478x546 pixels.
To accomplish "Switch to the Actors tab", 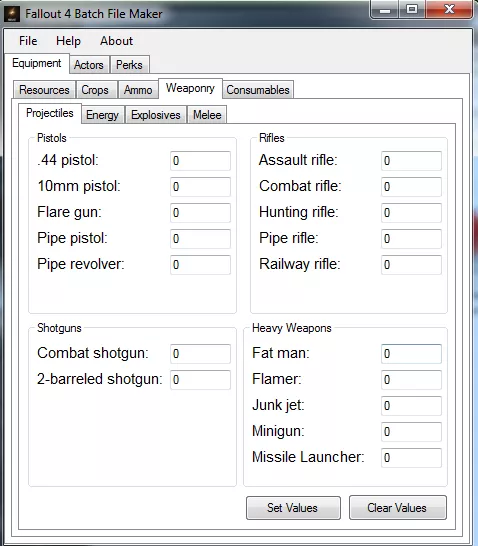I will (89, 65).
